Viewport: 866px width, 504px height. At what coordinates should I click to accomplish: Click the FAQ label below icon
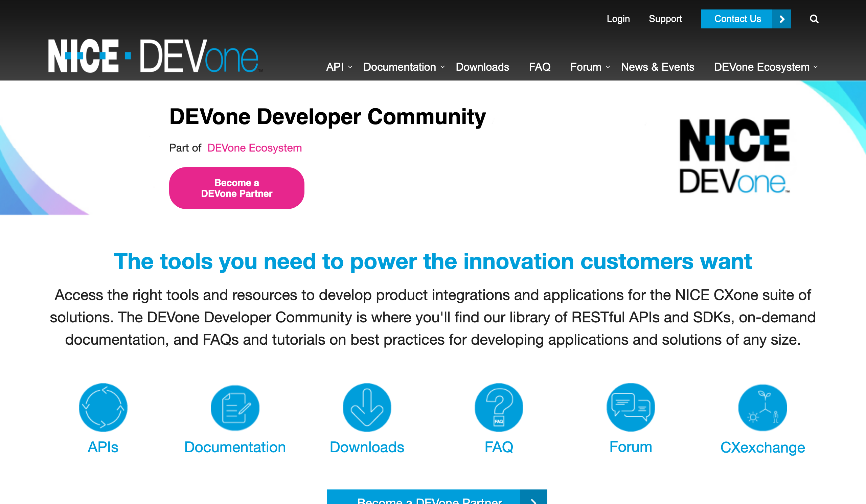[x=499, y=447]
